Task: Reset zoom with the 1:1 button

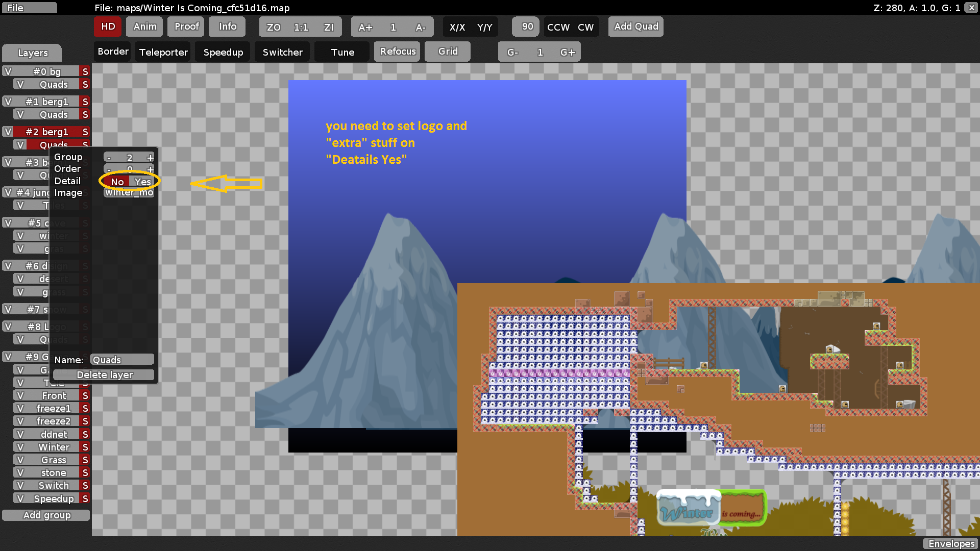Action: click(300, 27)
